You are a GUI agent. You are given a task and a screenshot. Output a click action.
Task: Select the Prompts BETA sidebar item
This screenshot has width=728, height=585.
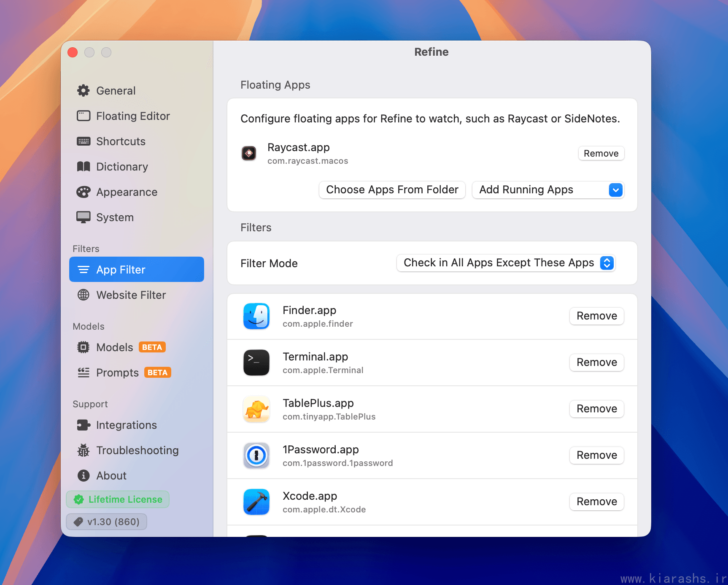pos(137,372)
